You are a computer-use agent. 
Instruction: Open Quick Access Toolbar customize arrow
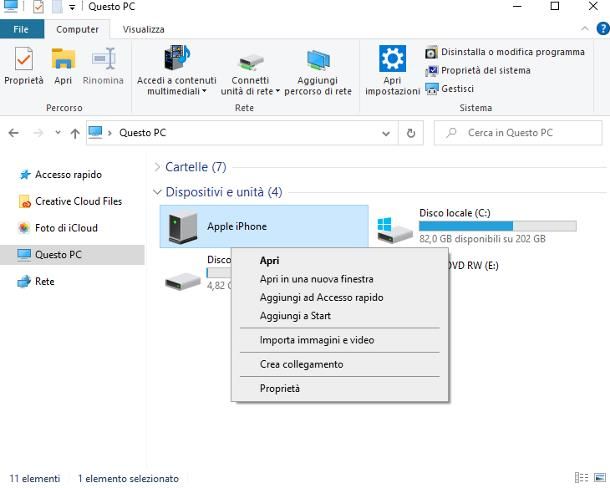coord(72,7)
